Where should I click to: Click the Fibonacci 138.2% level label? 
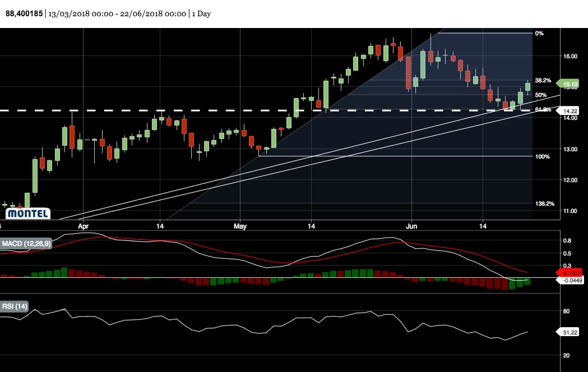point(544,203)
